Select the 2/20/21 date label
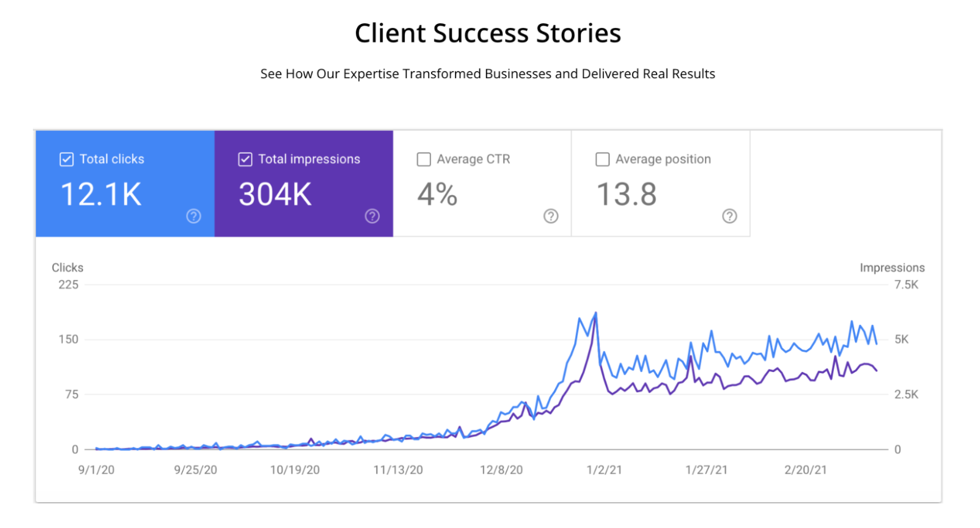The height and width of the screenshot is (528, 980). point(805,470)
